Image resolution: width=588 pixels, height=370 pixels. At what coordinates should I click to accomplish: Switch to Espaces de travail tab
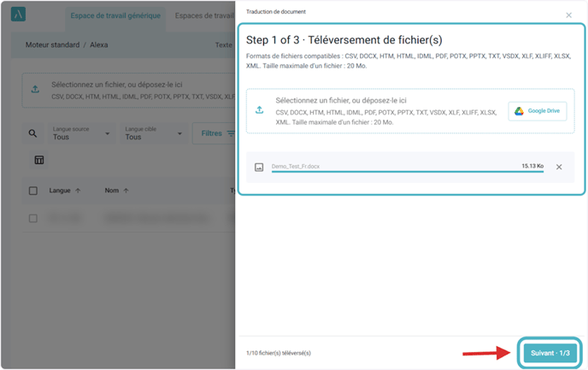204,15
